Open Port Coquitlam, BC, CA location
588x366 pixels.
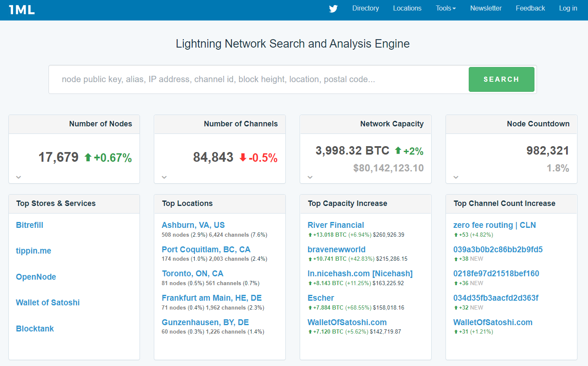(206, 249)
